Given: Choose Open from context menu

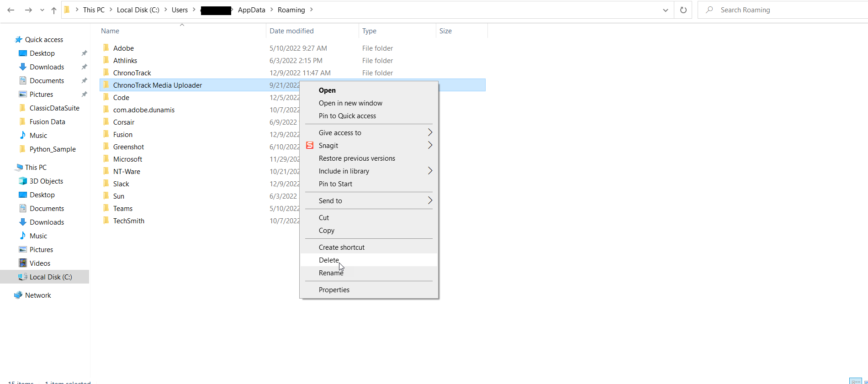Looking at the screenshot, I should tap(369, 90).
